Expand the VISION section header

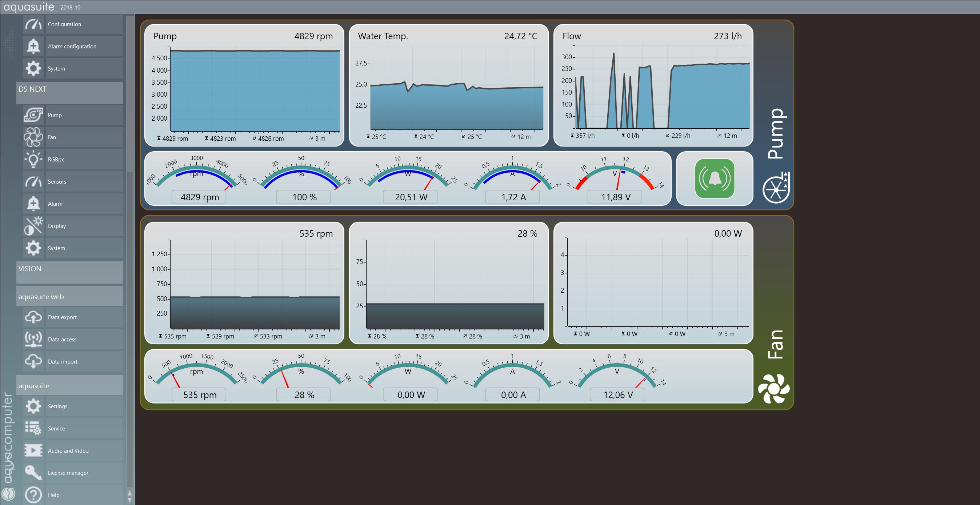(69, 272)
